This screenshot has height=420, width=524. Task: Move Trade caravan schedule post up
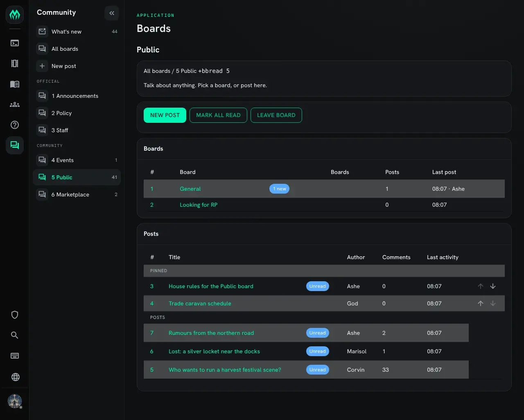481,303
